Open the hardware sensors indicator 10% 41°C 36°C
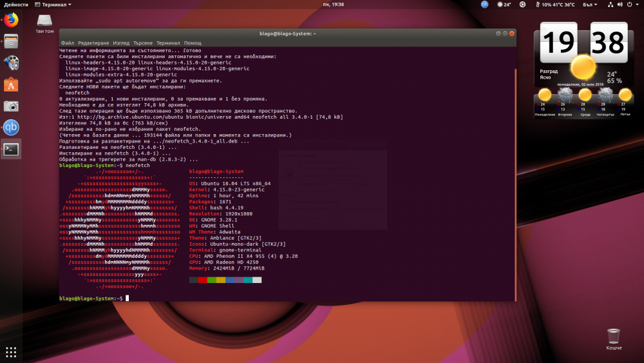The height and width of the screenshot is (363, 644). (555, 5)
